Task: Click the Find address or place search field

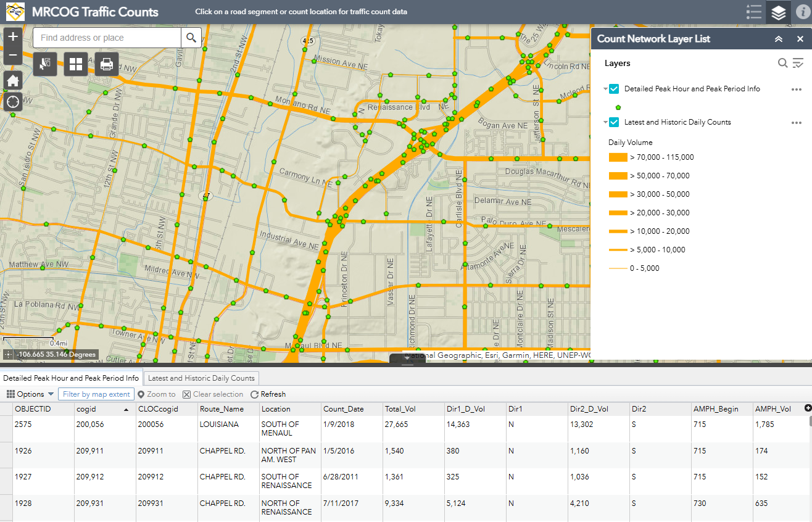Action: pyautogui.click(x=105, y=38)
